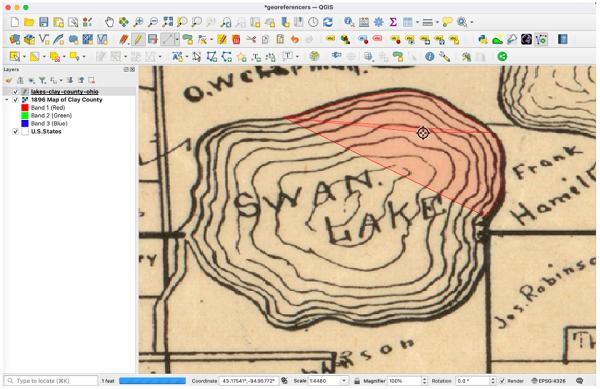Screen dimensions: 600x389
Task: Select the U.S.States layer in the panel
Action: (x=46, y=132)
